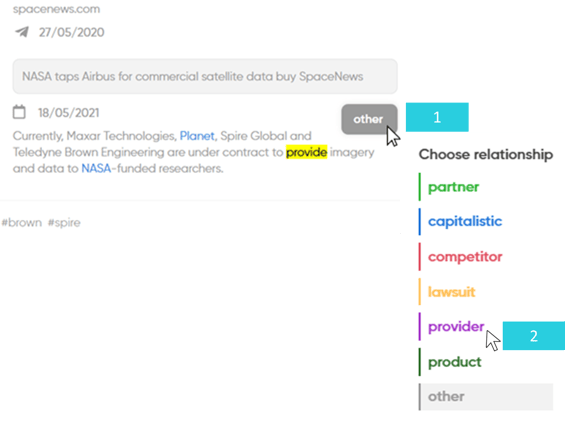
Task: Select the "lawsuit" relationship option
Action: click(x=451, y=291)
